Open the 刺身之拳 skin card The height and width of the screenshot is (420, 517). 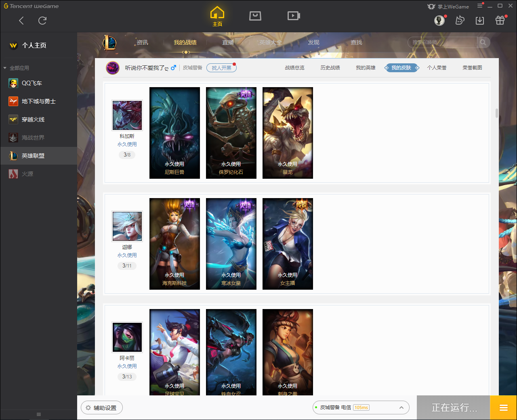(288, 352)
